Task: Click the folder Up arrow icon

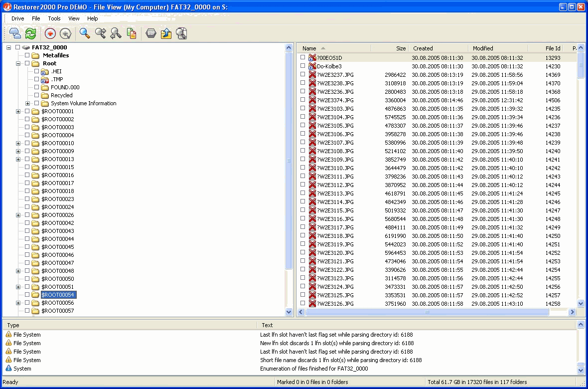Action: tap(166, 33)
